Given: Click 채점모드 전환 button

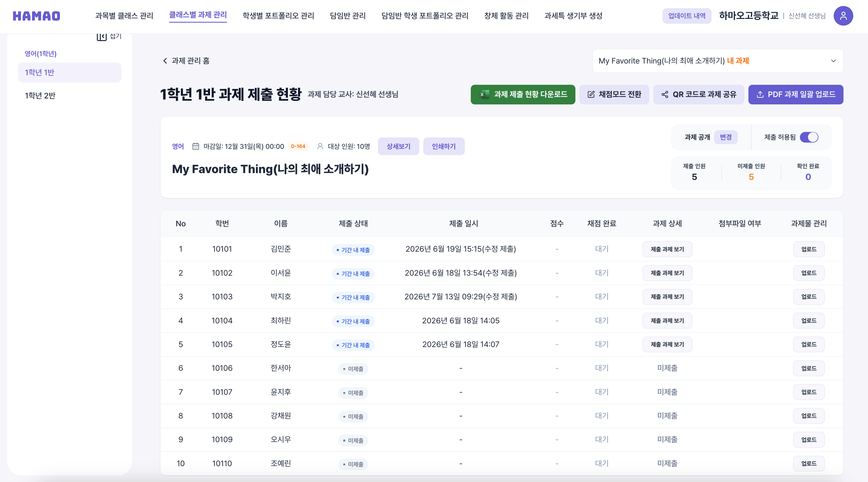Looking at the screenshot, I should [x=614, y=94].
